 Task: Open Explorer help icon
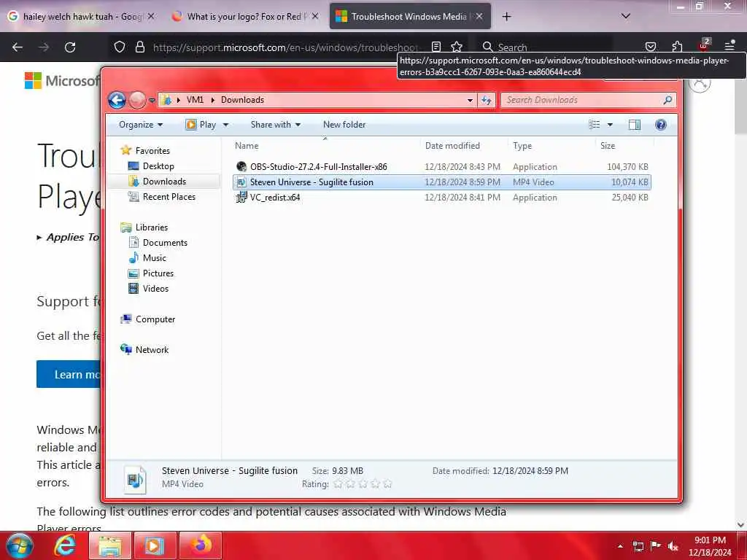tap(660, 125)
